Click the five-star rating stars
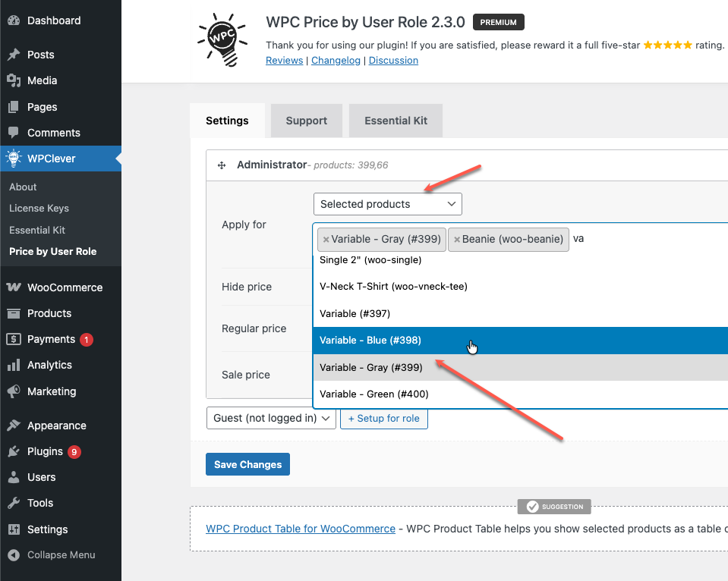This screenshot has width=728, height=581. tap(667, 45)
